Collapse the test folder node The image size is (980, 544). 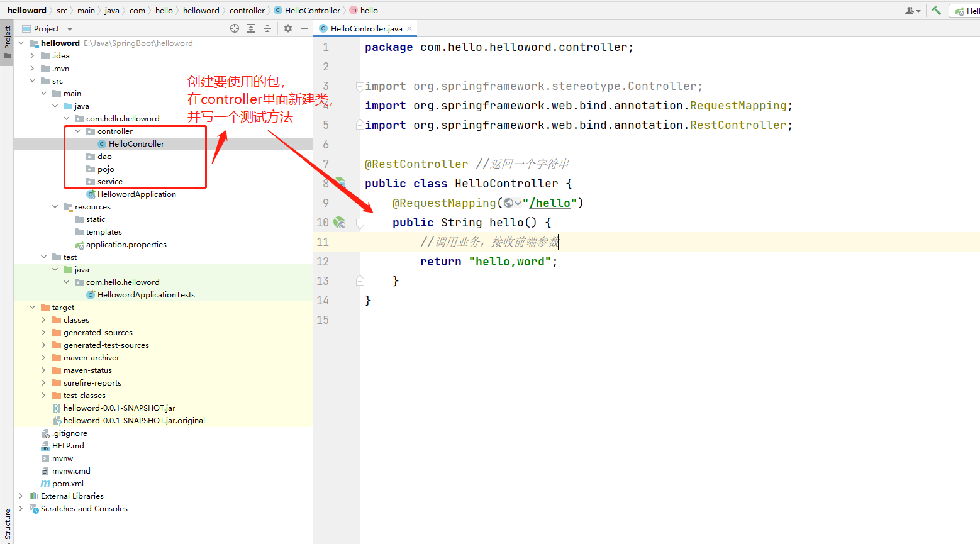(x=44, y=257)
